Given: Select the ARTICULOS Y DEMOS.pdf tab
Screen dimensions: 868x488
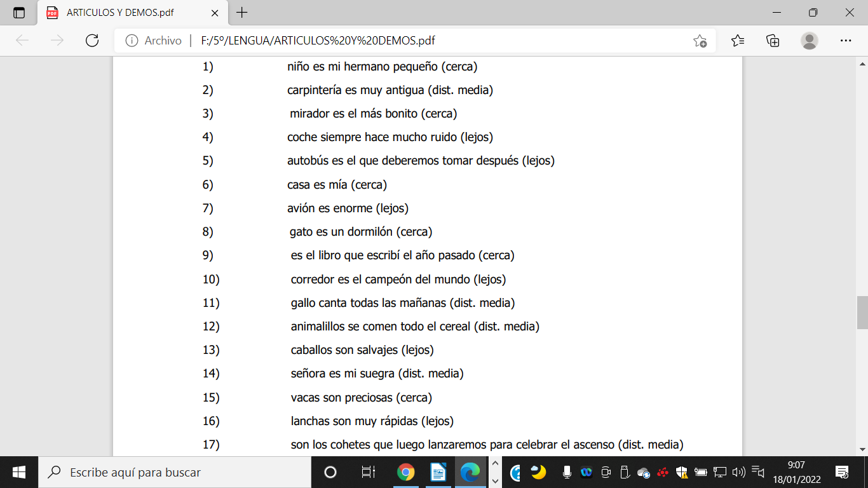Looking at the screenshot, I should coord(132,13).
